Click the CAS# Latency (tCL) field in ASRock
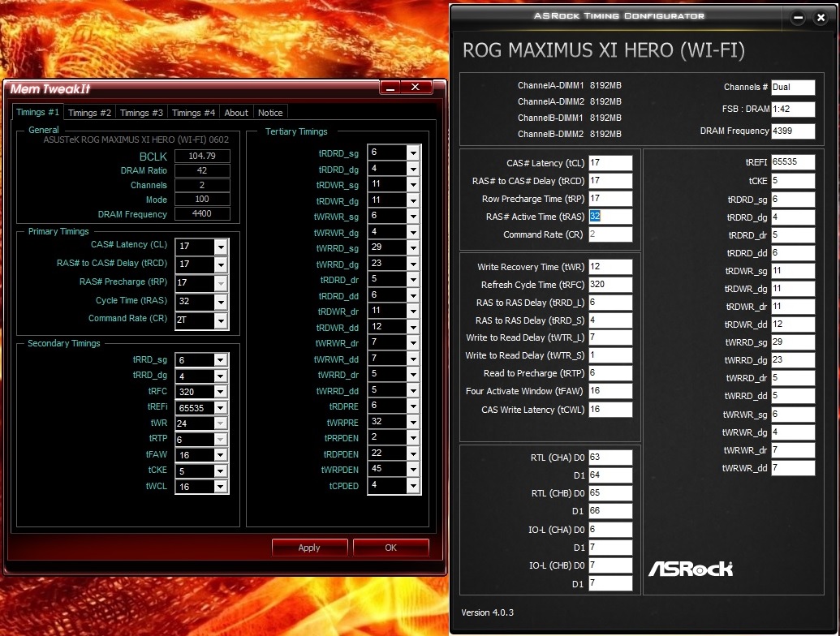The height and width of the screenshot is (636, 840). (610, 163)
